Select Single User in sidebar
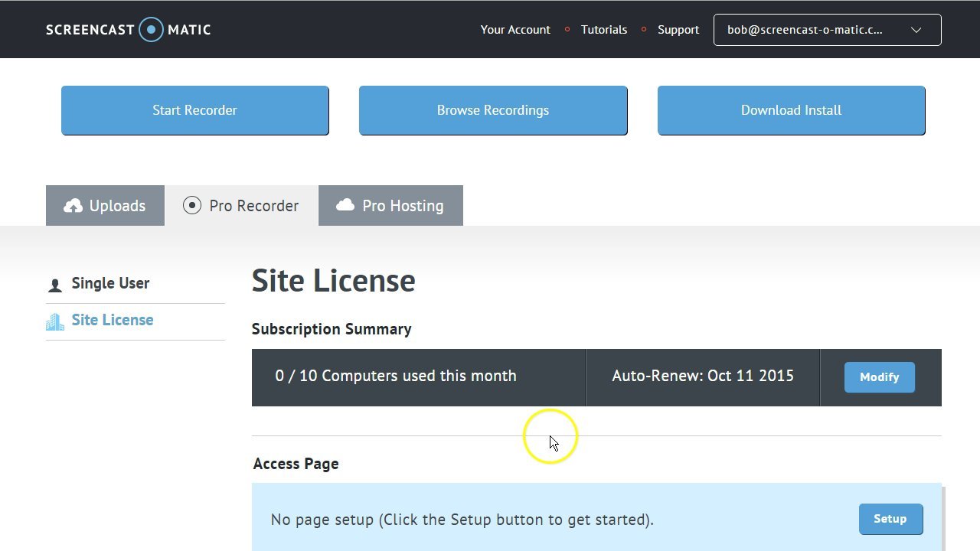 (x=110, y=283)
